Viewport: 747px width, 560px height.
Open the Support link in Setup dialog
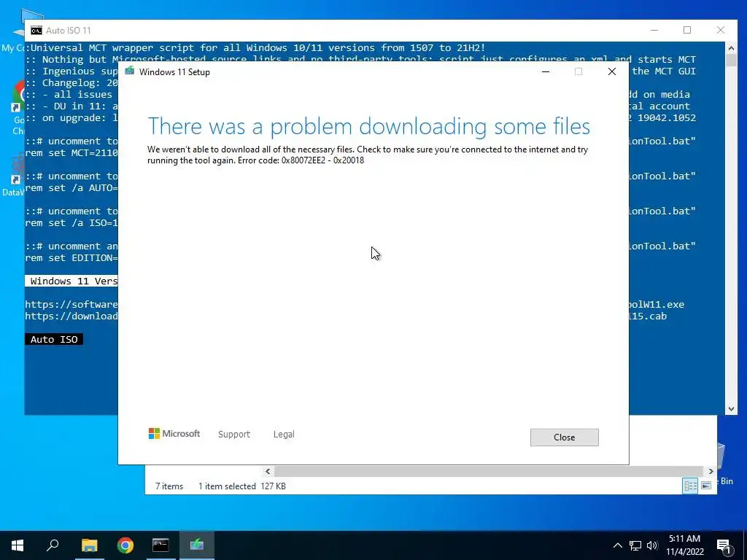click(234, 435)
